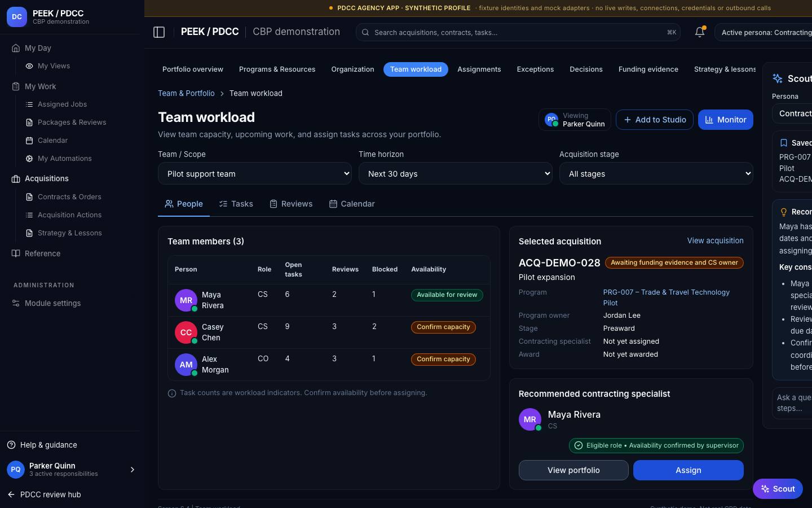
Task: Open the Assignments tab
Action: 479,69
